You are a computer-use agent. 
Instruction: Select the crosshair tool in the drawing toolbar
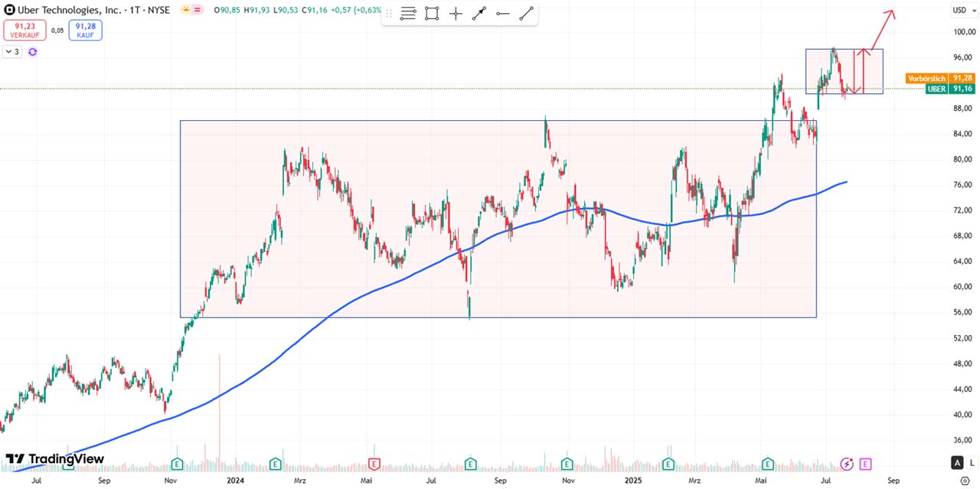click(456, 13)
